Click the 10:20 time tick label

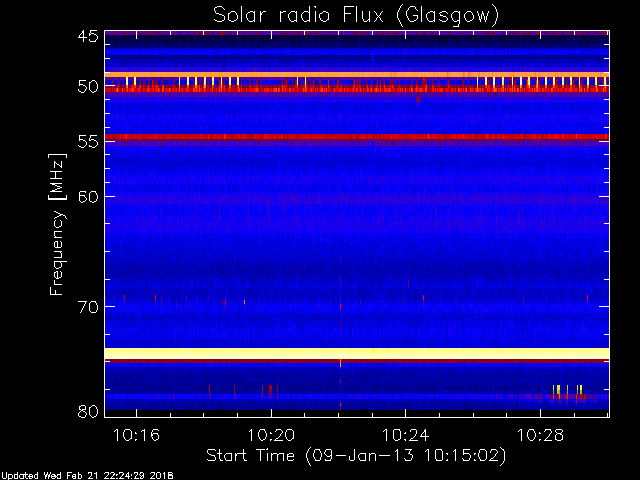click(x=271, y=435)
